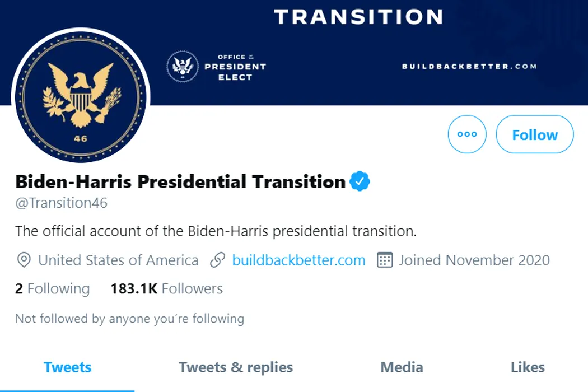Click the location pin icon
Image resolution: width=588 pixels, height=392 pixels.
[24, 260]
